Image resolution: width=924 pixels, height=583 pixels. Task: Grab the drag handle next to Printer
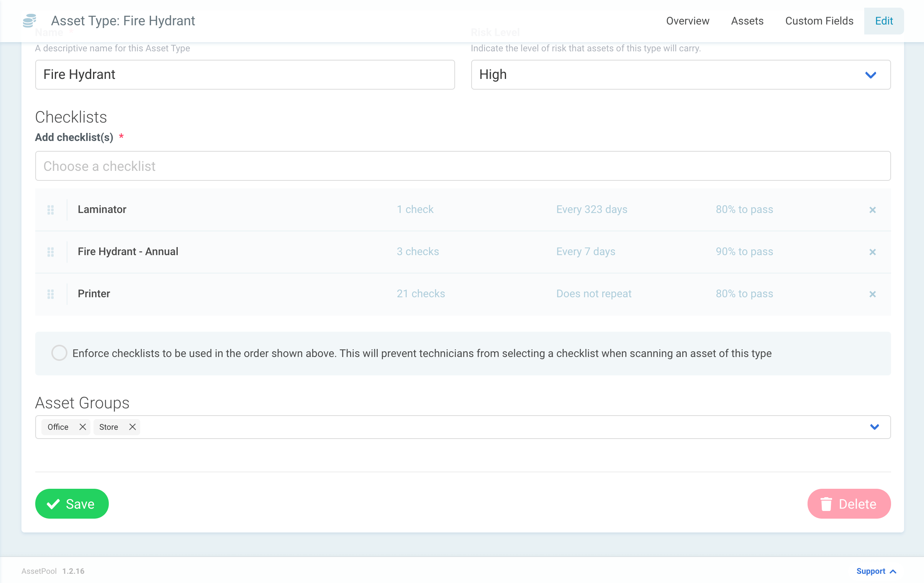coord(50,294)
